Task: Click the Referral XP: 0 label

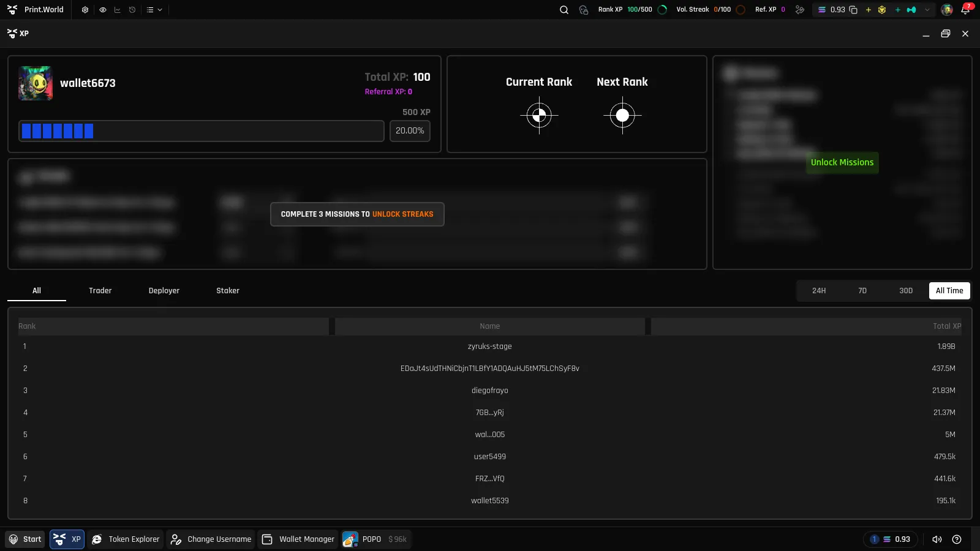Action: click(388, 92)
